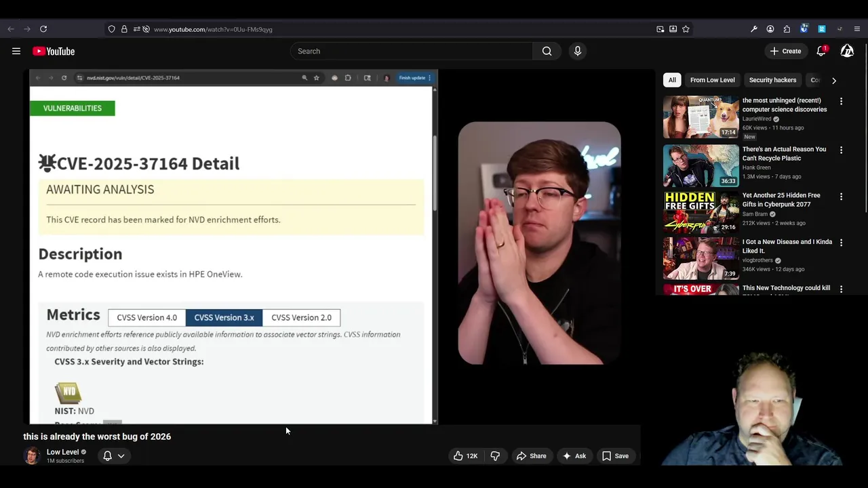Expand notification options chevron beside bell
This screenshot has height=488, width=868.
coord(121,456)
